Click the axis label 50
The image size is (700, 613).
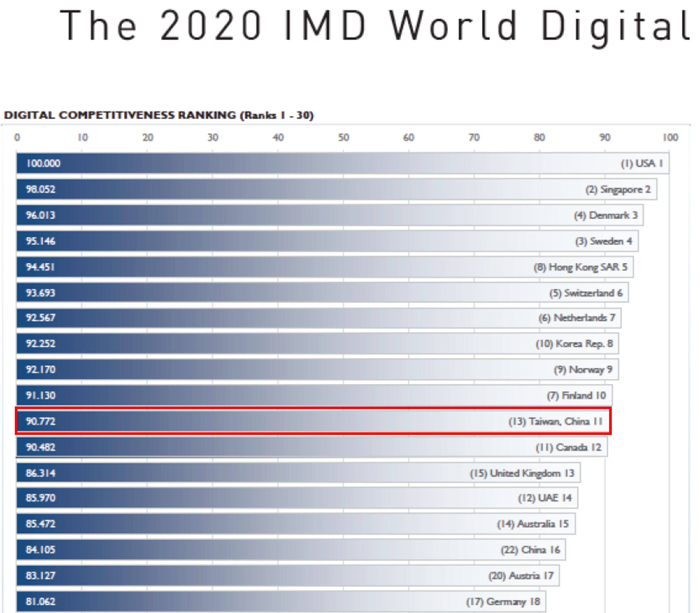(343, 137)
